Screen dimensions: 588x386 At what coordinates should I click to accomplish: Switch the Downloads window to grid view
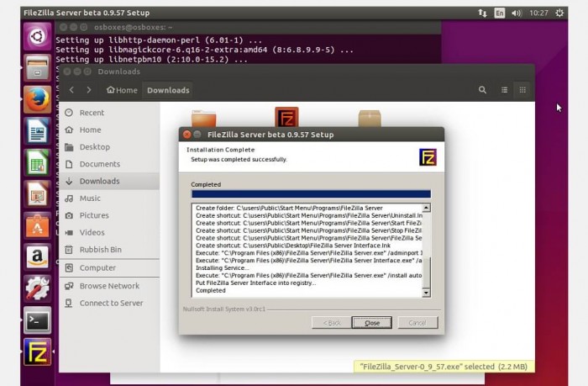click(x=522, y=90)
